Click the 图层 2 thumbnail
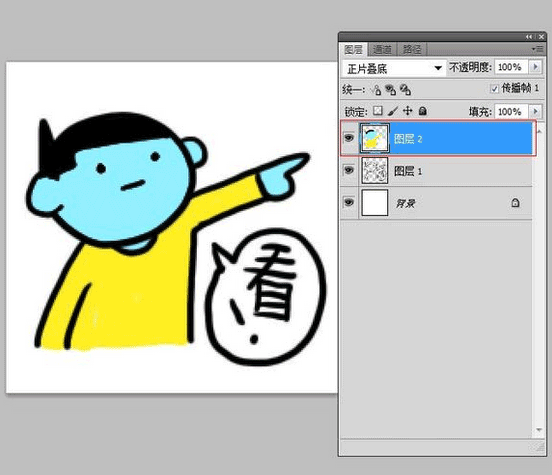552x475 pixels. coord(375,138)
